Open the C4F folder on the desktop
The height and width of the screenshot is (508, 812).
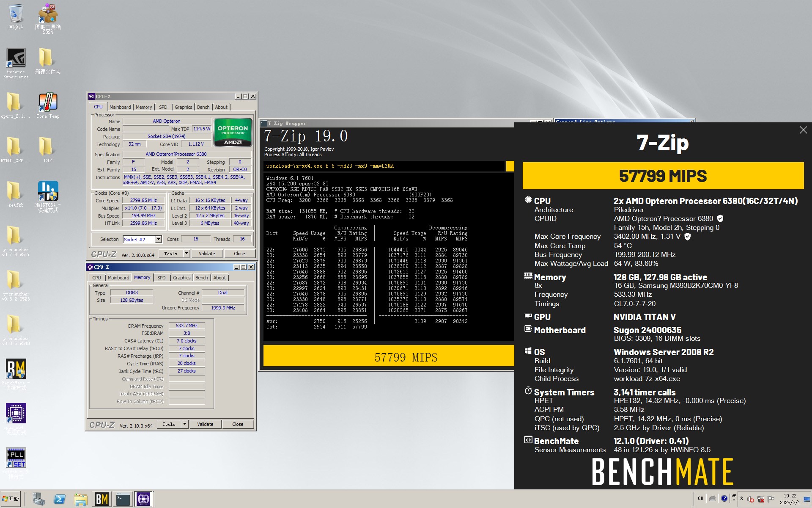tap(48, 150)
